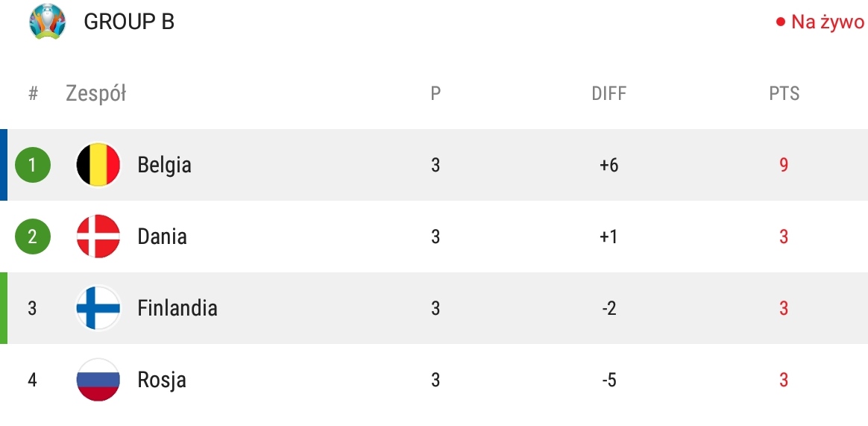Click the Na żywo live label
Screen dimensions: 868x426
pyautogui.click(x=828, y=22)
